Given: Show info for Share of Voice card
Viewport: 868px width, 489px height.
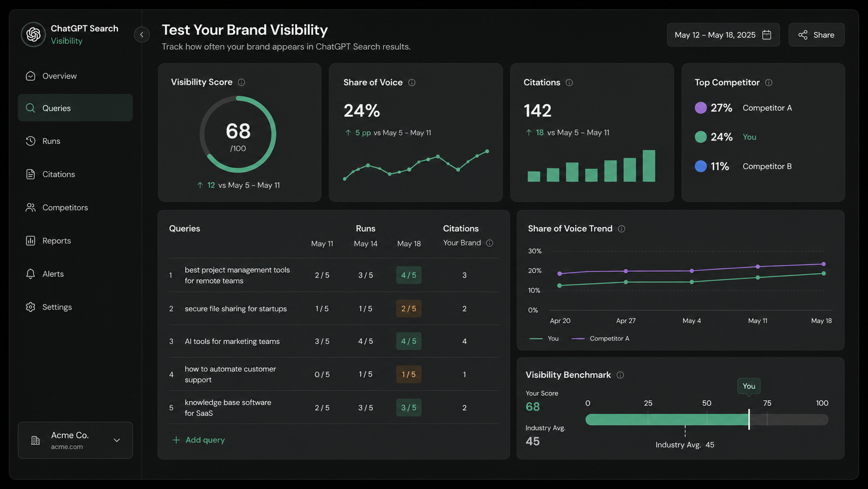Looking at the screenshot, I should tap(412, 83).
